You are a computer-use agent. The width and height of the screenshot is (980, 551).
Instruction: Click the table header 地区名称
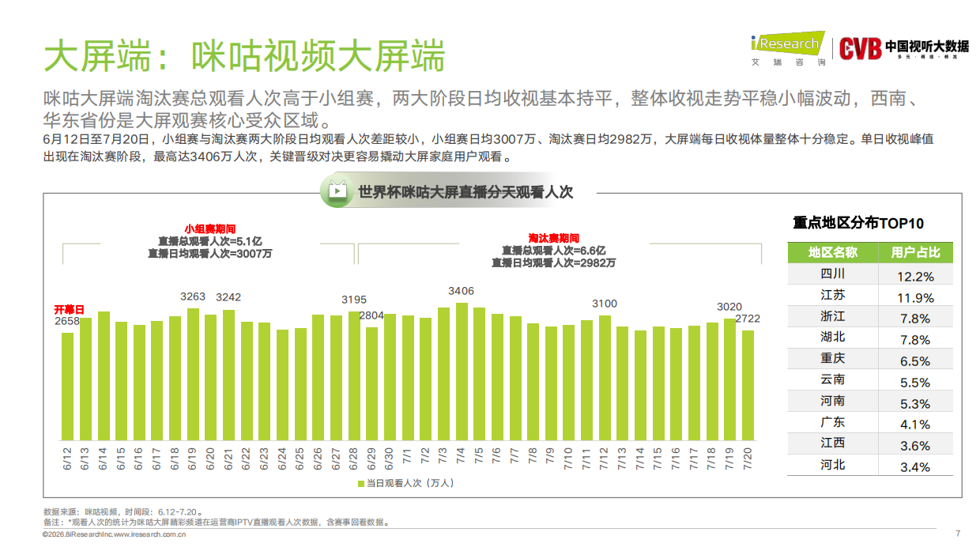click(832, 252)
